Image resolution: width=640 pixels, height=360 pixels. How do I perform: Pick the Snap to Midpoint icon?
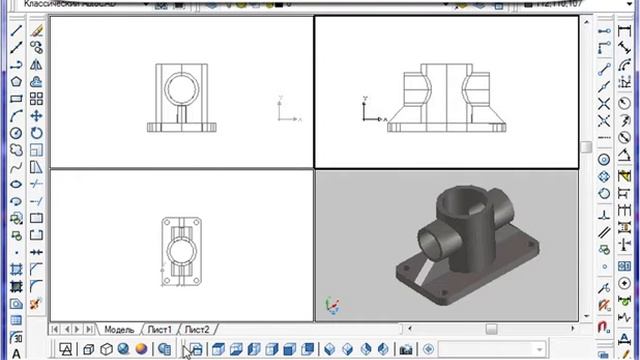click(604, 87)
